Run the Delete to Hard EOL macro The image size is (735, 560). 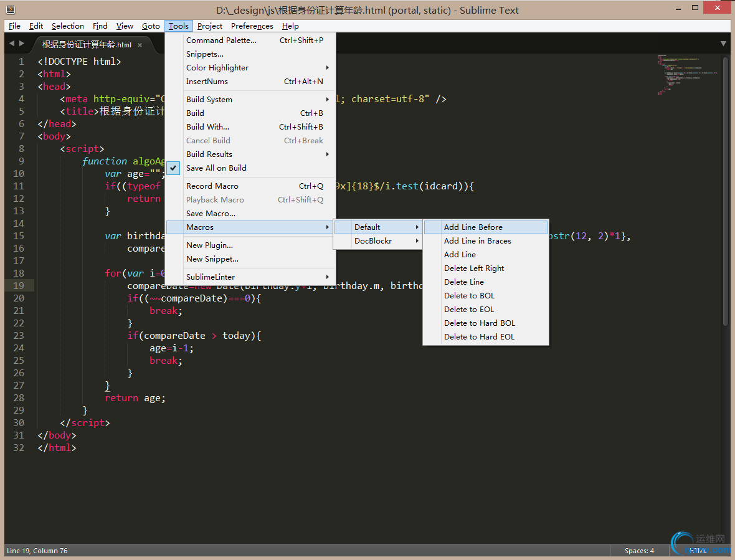tap(486, 336)
